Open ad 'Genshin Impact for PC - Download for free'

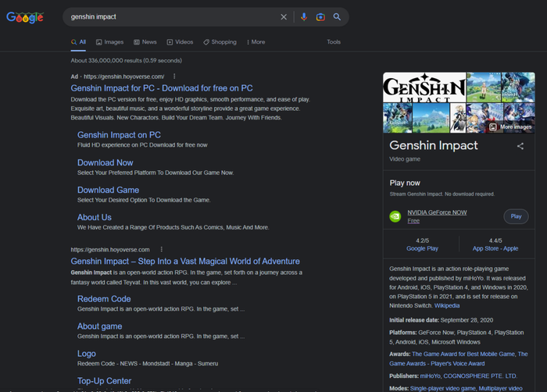point(162,88)
